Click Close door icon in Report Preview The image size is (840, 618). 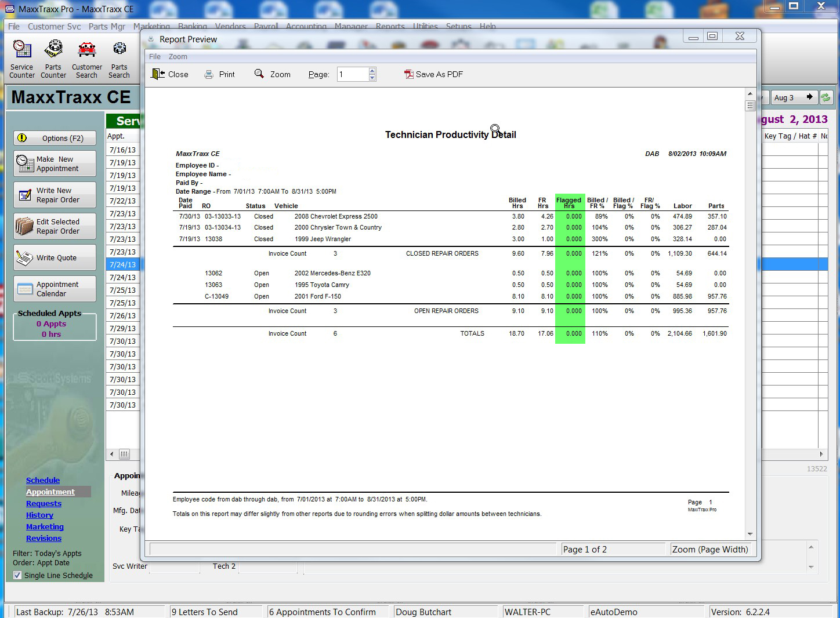(x=158, y=74)
